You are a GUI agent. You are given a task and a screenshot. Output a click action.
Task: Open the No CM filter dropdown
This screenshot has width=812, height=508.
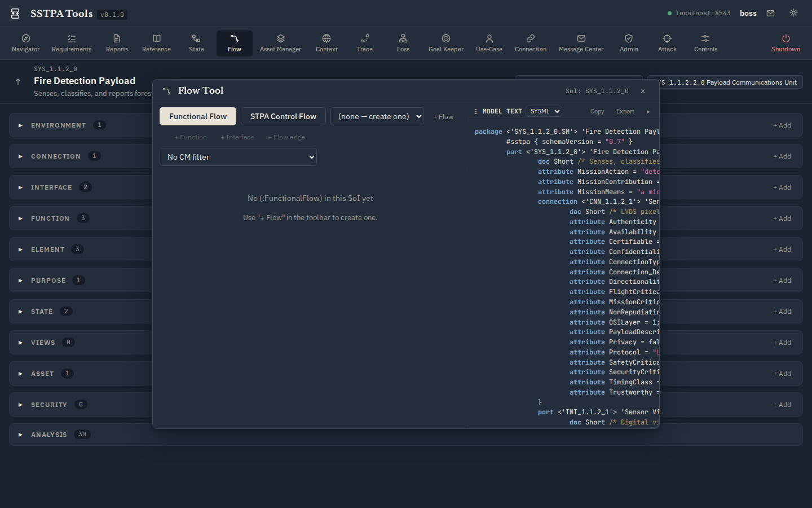238,157
